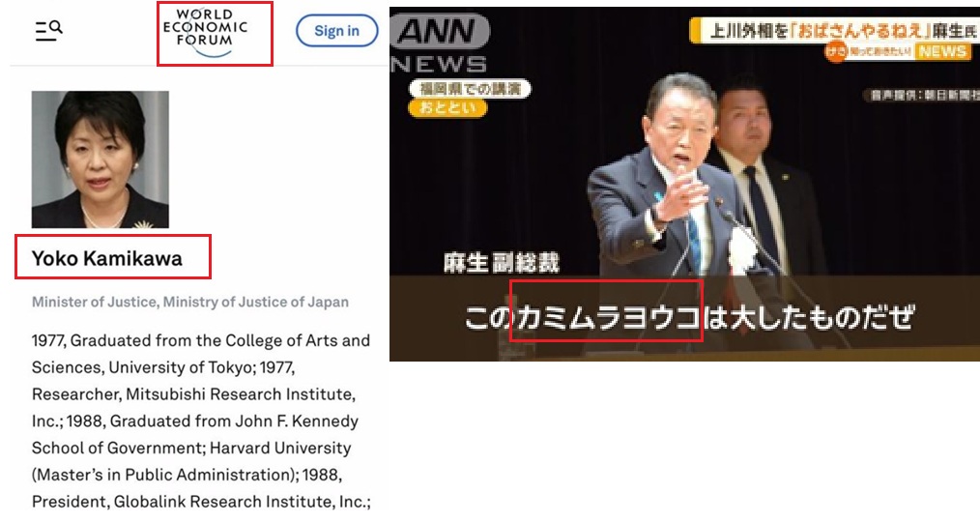Viewport: 980px width, 523px height.
Task: Open the hamburger menu search icon
Action: click(48, 30)
